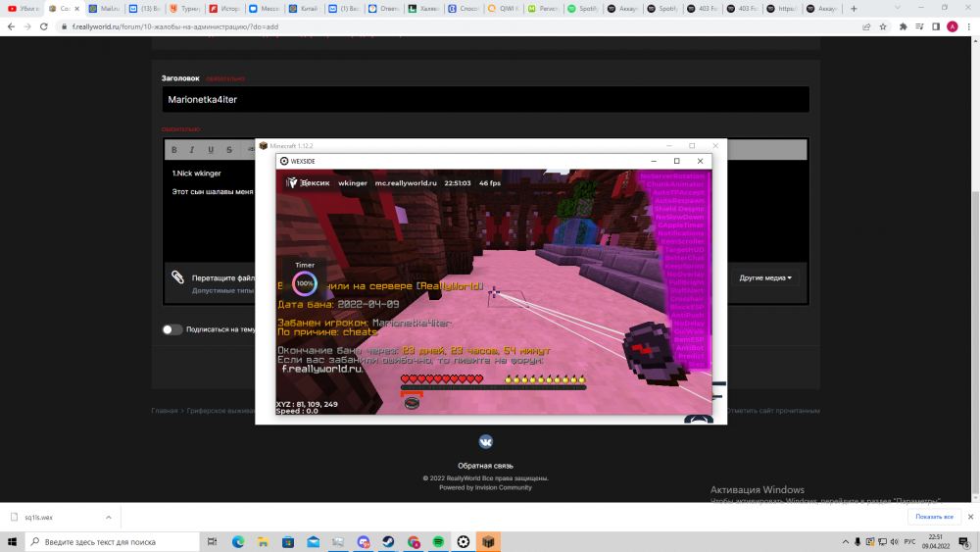Reload the current browser page
This screenshot has height=552, width=980.
pyautogui.click(x=44, y=26)
